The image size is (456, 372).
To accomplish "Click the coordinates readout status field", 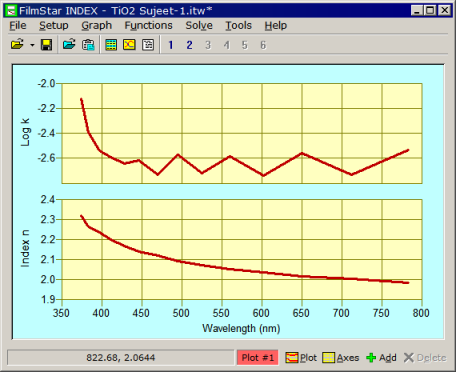I will (121, 358).
